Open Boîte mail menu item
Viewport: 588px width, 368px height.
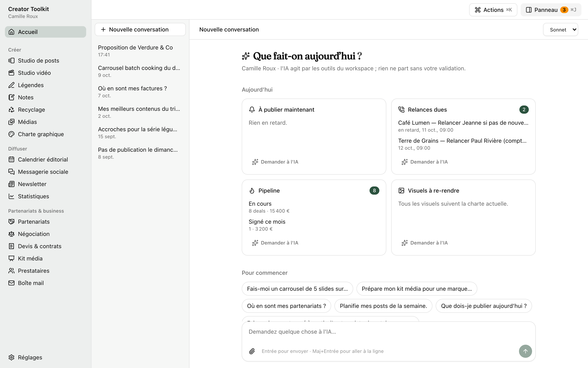[x=46, y=283]
